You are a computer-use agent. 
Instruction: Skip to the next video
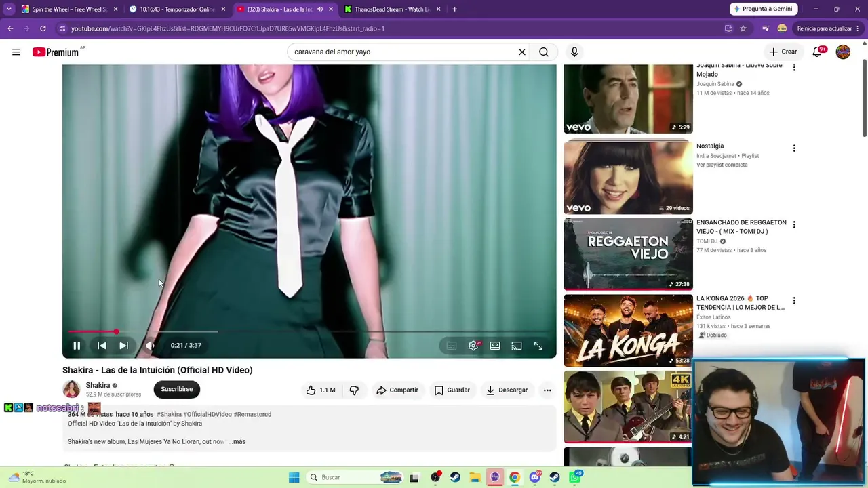pyautogui.click(x=123, y=346)
